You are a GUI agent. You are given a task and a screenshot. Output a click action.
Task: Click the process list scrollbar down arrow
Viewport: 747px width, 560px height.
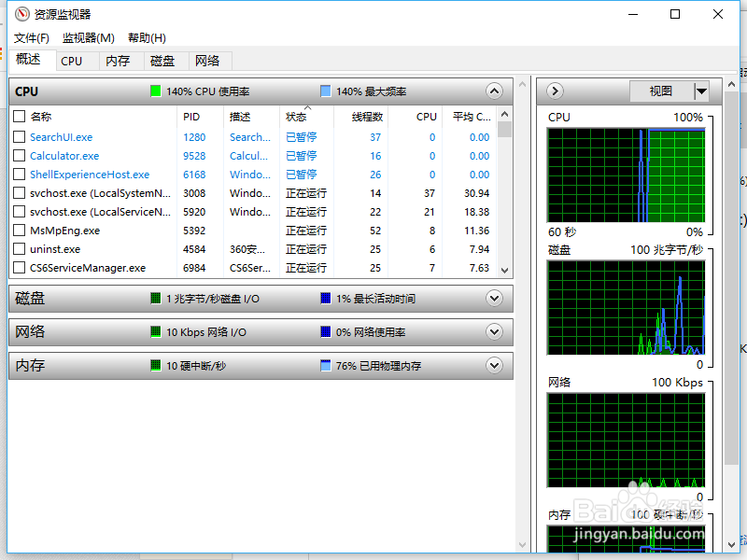[x=505, y=271]
